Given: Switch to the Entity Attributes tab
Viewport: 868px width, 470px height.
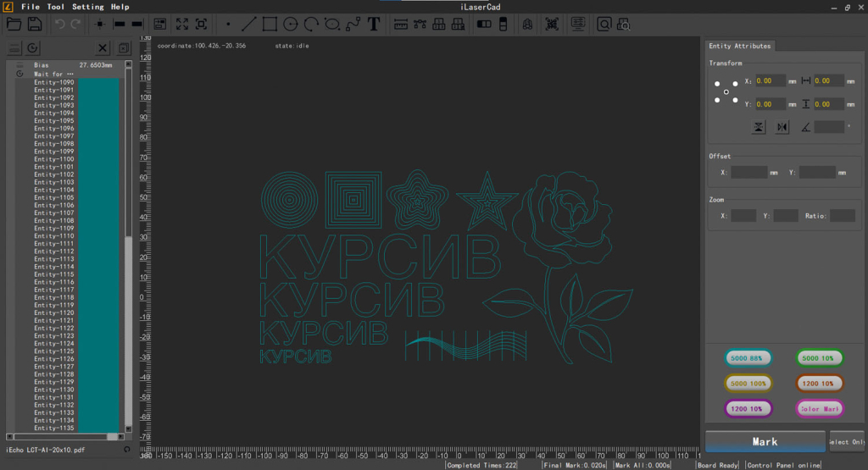Looking at the screenshot, I should 739,46.
